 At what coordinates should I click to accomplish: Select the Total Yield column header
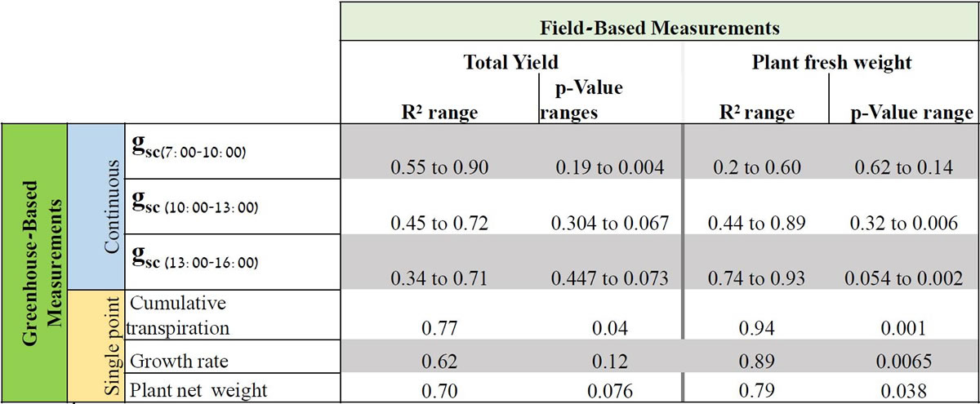click(510, 62)
